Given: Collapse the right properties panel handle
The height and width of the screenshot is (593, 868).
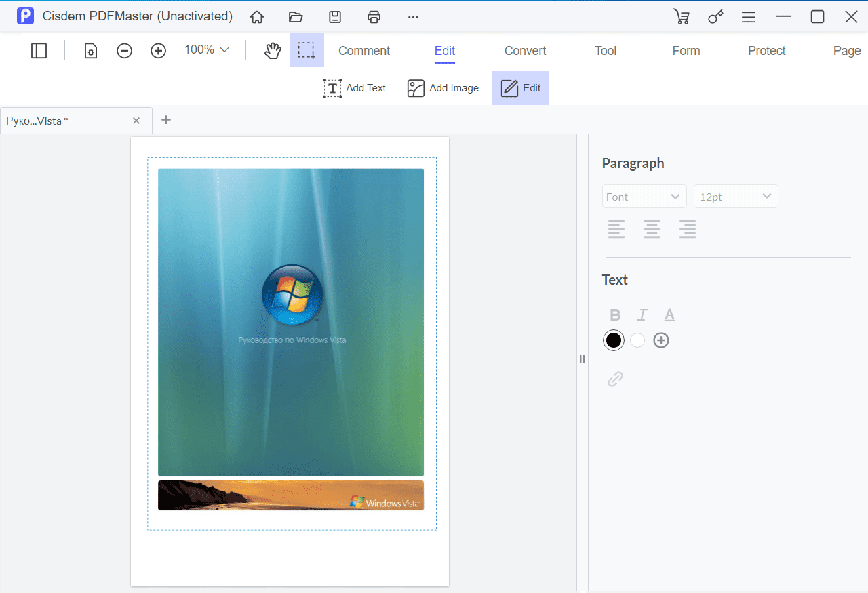Looking at the screenshot, I should (582, 359).
